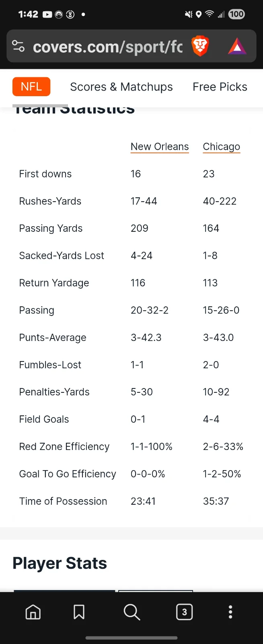
Task: Open the Free Picks tab
Action: tap(220, 87)
